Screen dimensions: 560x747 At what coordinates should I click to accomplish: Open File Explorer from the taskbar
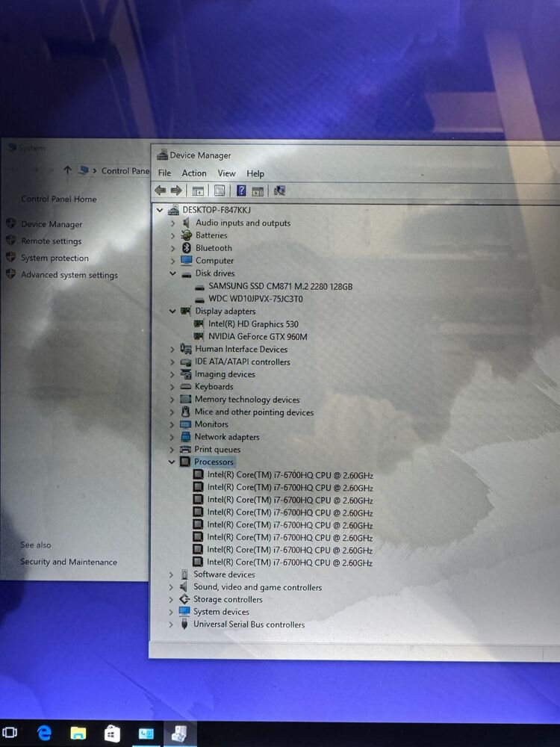pyautogui.click(x=78, y=733)
